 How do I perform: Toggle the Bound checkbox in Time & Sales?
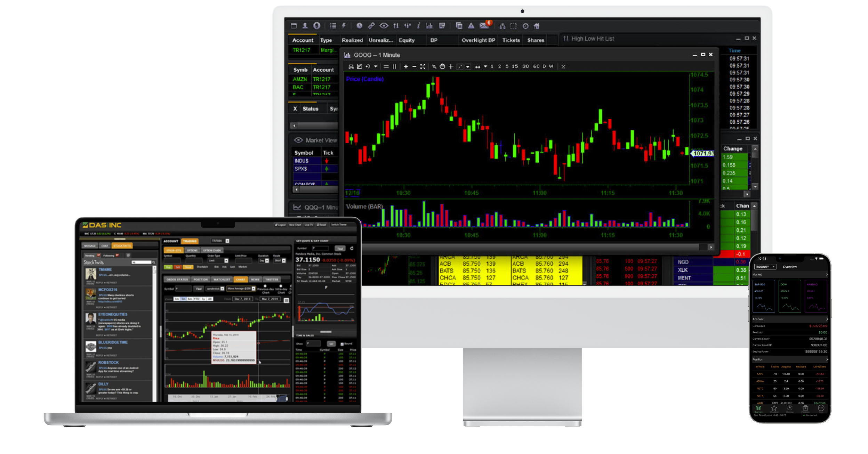342,344
